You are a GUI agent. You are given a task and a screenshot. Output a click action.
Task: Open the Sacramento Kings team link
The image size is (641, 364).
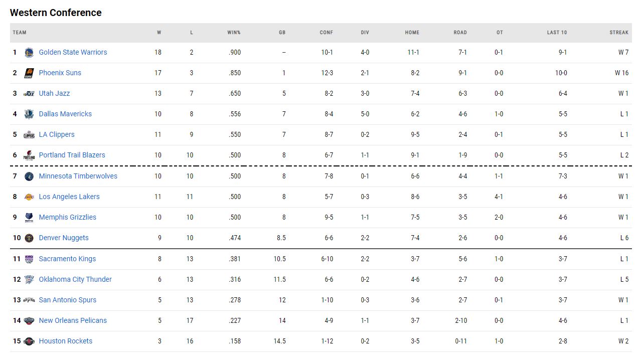tap(67, 259)
